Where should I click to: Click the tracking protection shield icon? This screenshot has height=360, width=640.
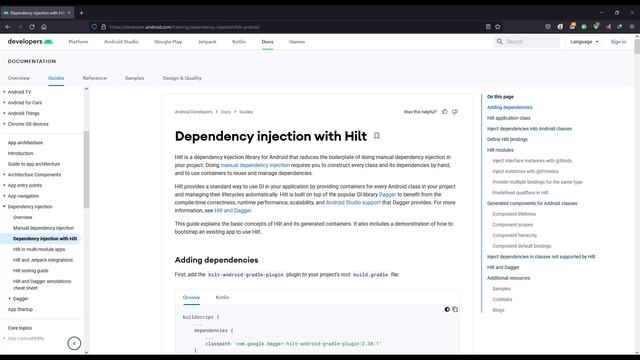coord(94,27)
